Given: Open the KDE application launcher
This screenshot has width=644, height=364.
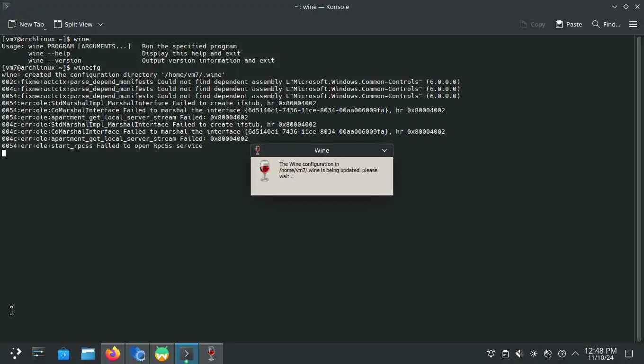Looking at the screenshot, I should pyautogui.click(x=16, y=353).
